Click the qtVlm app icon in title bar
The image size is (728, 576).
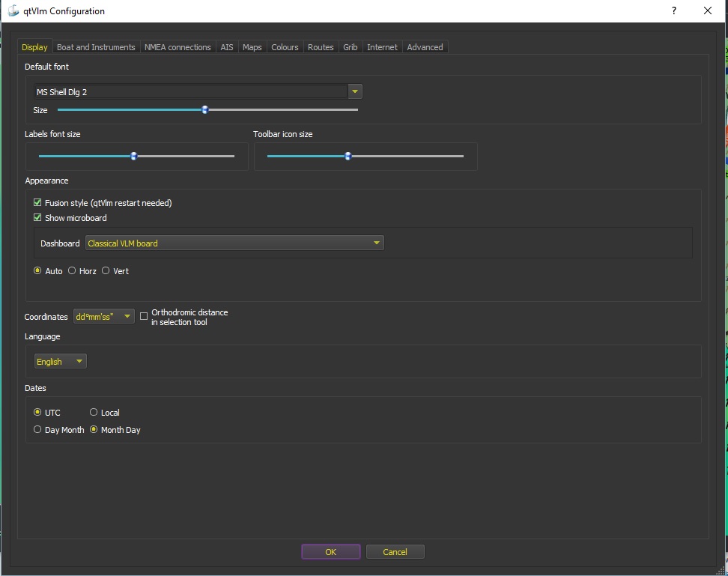(13, 10)
